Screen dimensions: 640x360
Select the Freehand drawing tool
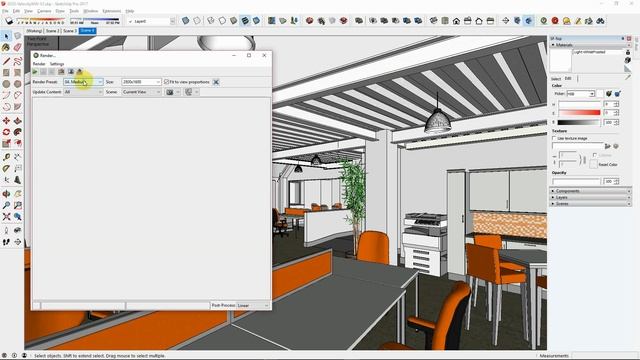click(x=18, y=61)
